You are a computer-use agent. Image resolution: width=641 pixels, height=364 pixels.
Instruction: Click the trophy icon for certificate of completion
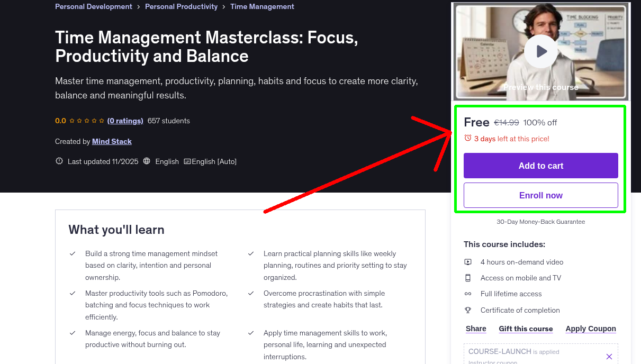[468, 310]
